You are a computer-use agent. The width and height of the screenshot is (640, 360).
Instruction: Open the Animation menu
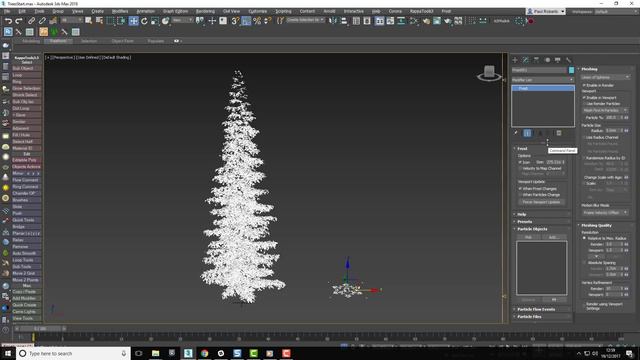click(145, 11)
